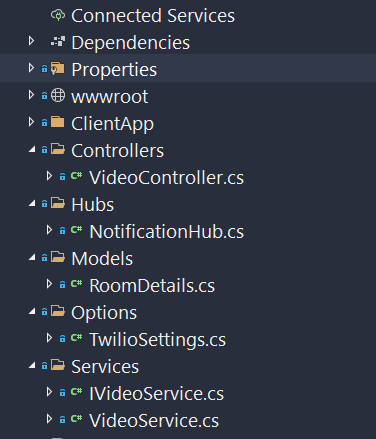Open the RoomDetails.cs file name
The image size is (376, 439).
pos(152,286)
